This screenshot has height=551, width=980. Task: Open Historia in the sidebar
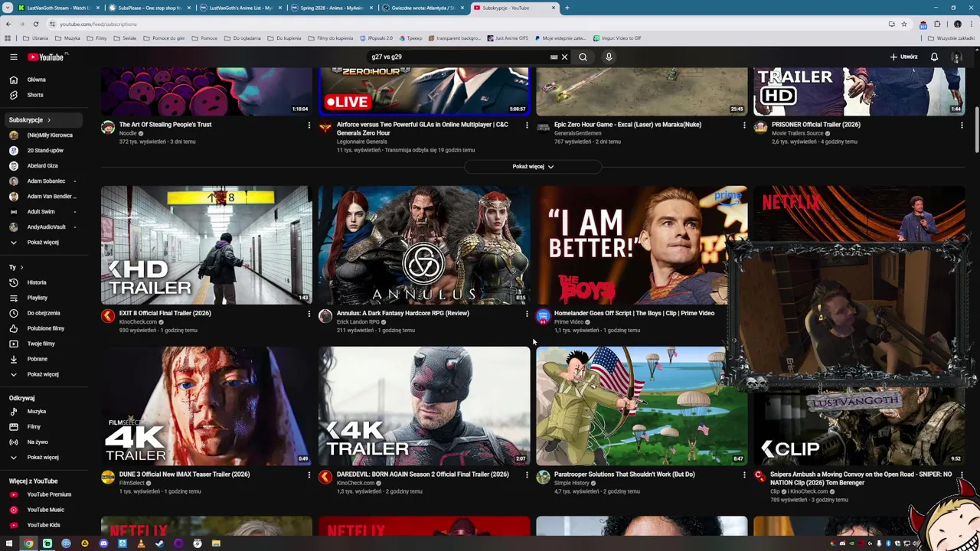(x=43, y=282)
